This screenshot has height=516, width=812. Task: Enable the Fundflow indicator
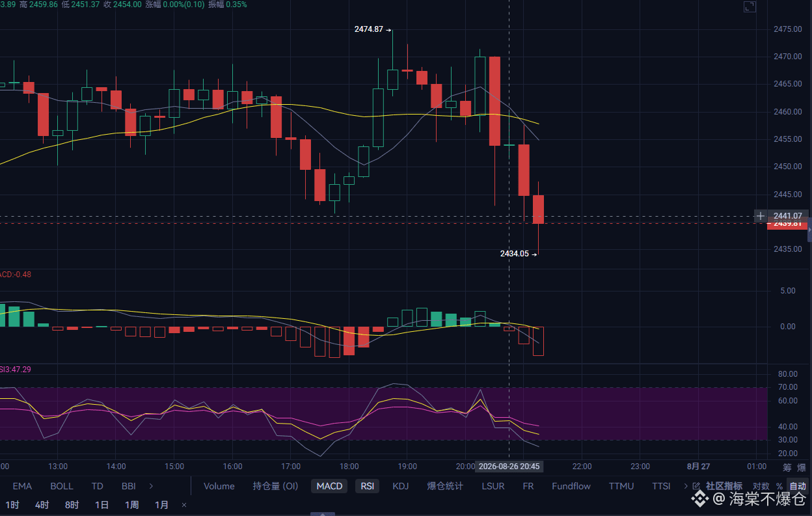pos(571,486)
